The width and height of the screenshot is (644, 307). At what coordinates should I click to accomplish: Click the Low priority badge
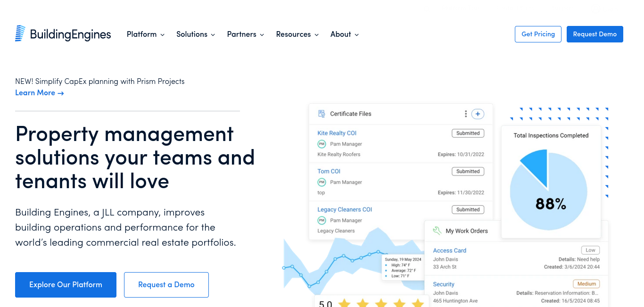[x=591, y=250]
